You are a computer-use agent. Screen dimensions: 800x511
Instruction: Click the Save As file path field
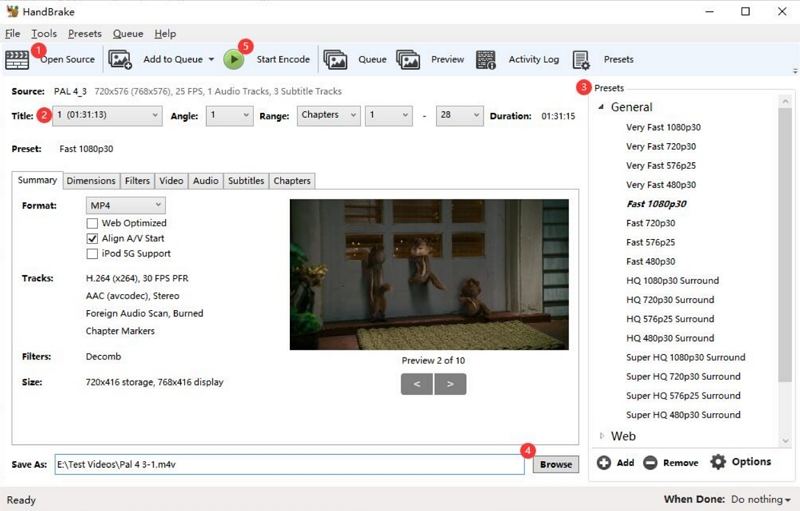pyautogui.click(x=288, y=464)
